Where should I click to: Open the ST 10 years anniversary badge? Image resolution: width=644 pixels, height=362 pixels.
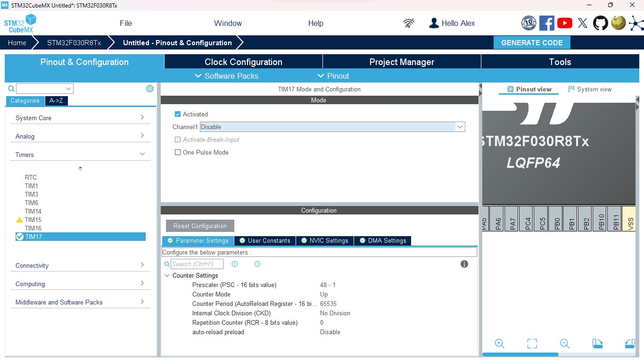pos(529,23)
